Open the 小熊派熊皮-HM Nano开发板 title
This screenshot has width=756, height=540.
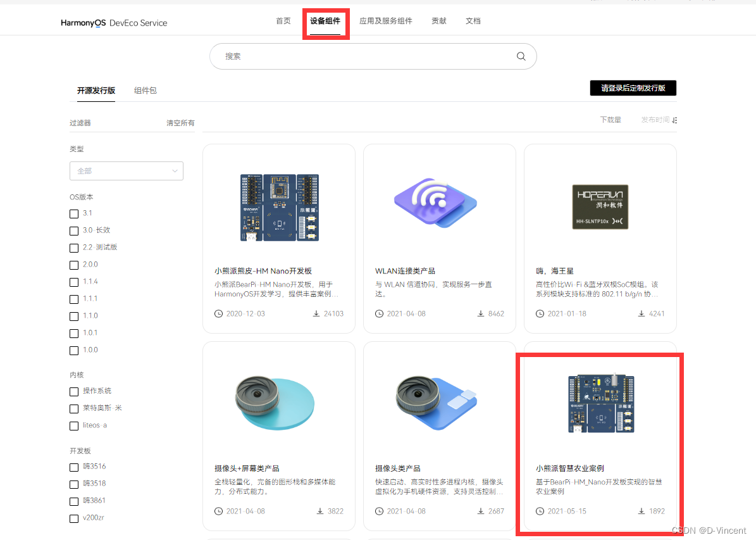263,271
